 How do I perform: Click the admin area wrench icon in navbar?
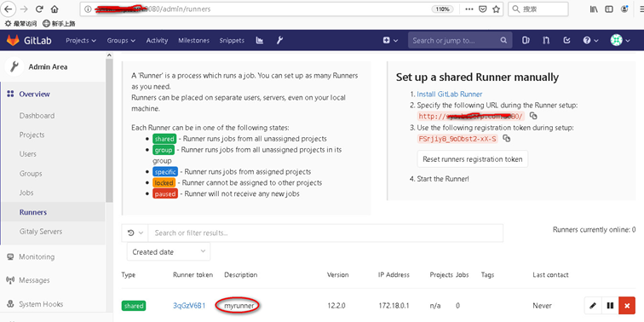279,40
